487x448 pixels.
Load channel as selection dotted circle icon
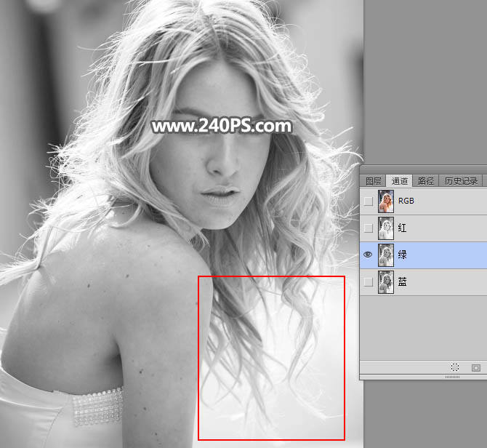[456, 368]
